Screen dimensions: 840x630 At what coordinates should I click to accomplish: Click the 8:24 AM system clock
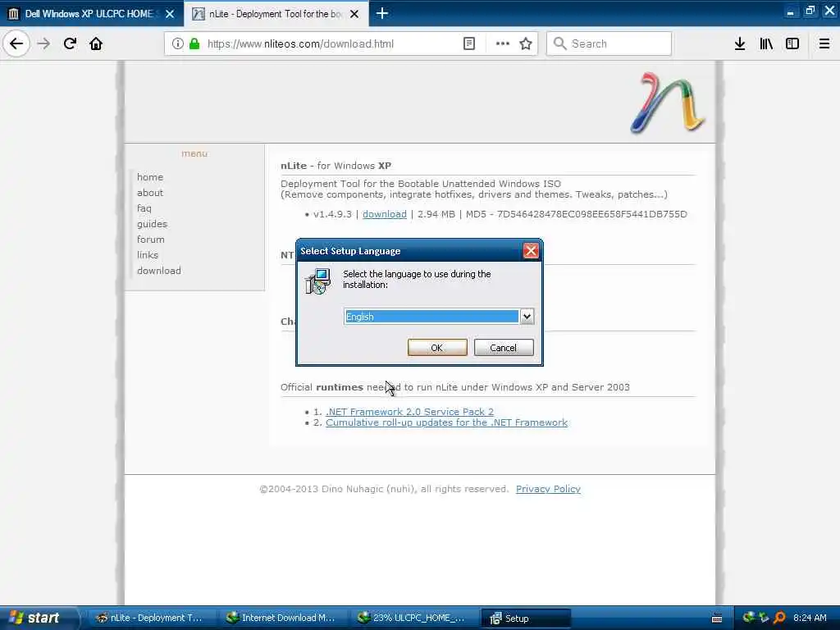(x=810, y=618)
